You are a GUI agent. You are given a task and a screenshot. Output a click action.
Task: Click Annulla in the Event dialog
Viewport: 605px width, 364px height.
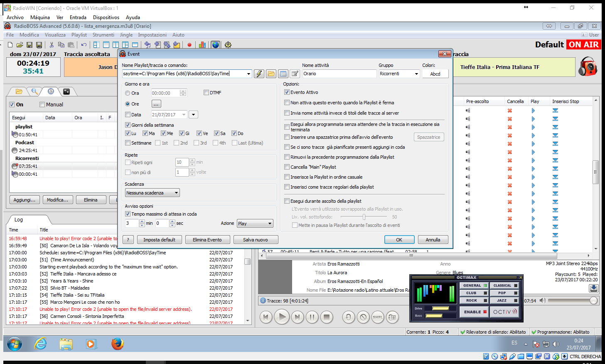(x=433, y=240)
